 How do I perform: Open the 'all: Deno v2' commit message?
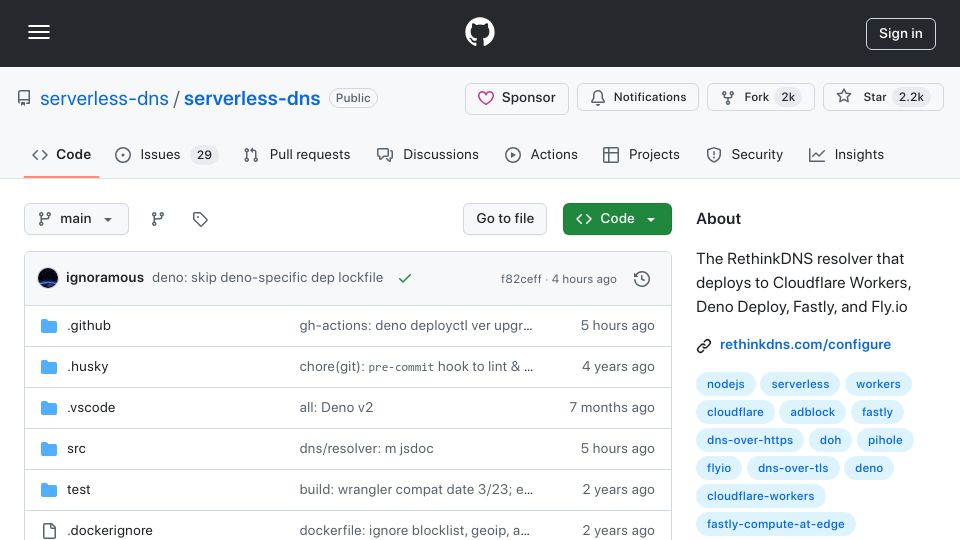click(x=336, y=408)
